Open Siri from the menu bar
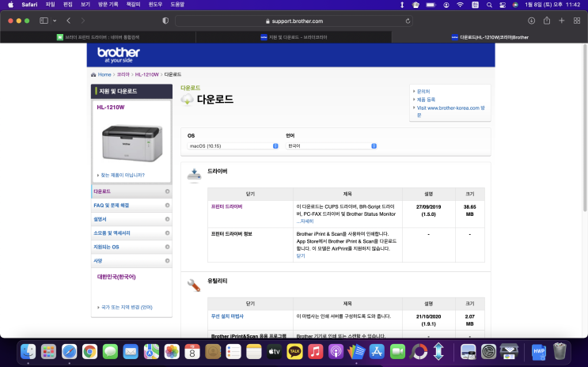The image size is (588, 367). click(515, 5)
